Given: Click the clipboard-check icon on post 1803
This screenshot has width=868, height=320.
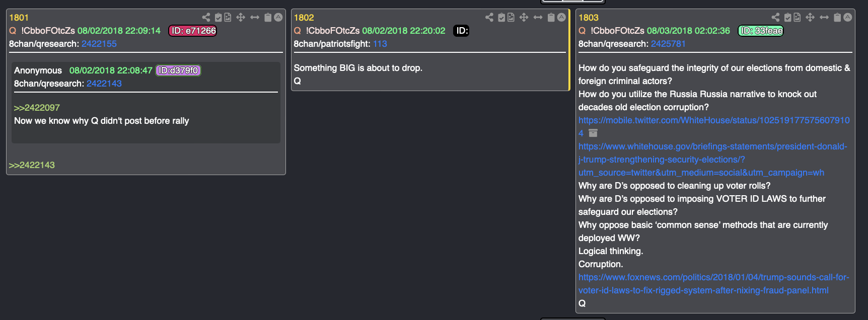Looking at the screenshot, I should tap(788, 18).
